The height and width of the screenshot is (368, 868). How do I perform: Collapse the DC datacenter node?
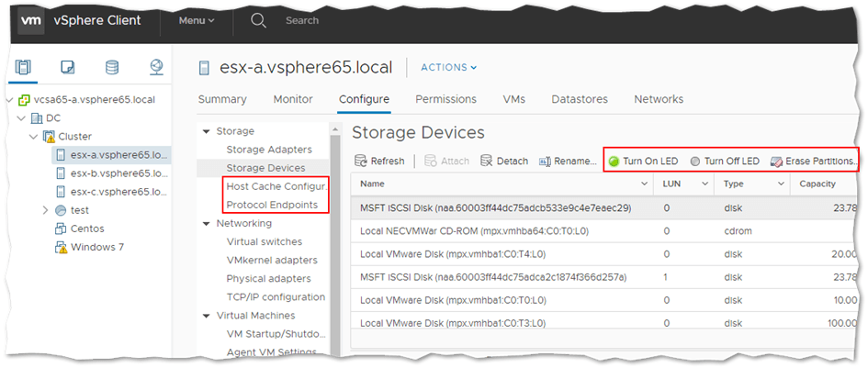(x=22, y=118)
